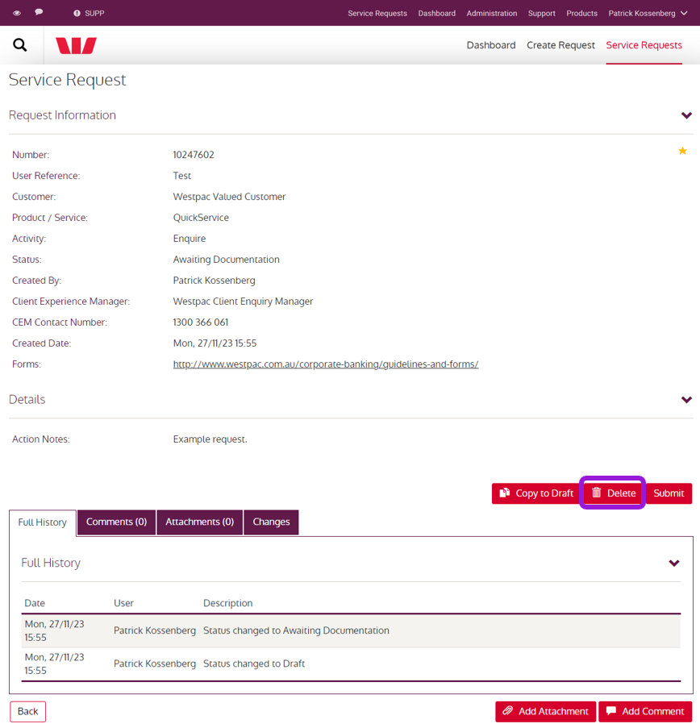Collapse the Details section
This screenshot has width=700, height=728.
pos(686,400)
